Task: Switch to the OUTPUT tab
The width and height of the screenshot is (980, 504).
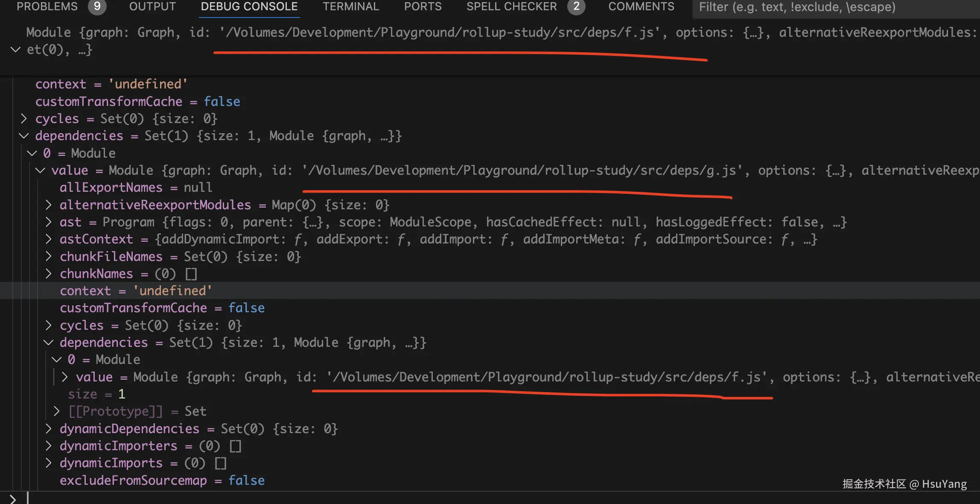Action: [152, 6]
